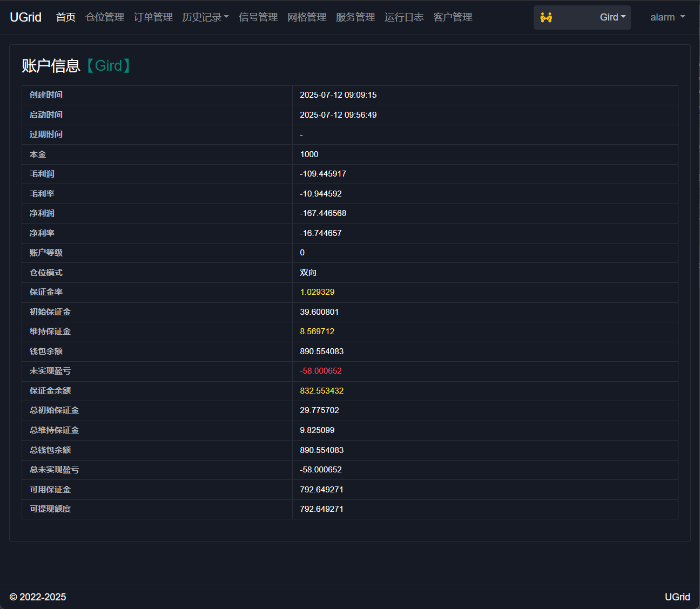Click the yellow 保证金率 value

click(x=317, y=292)
